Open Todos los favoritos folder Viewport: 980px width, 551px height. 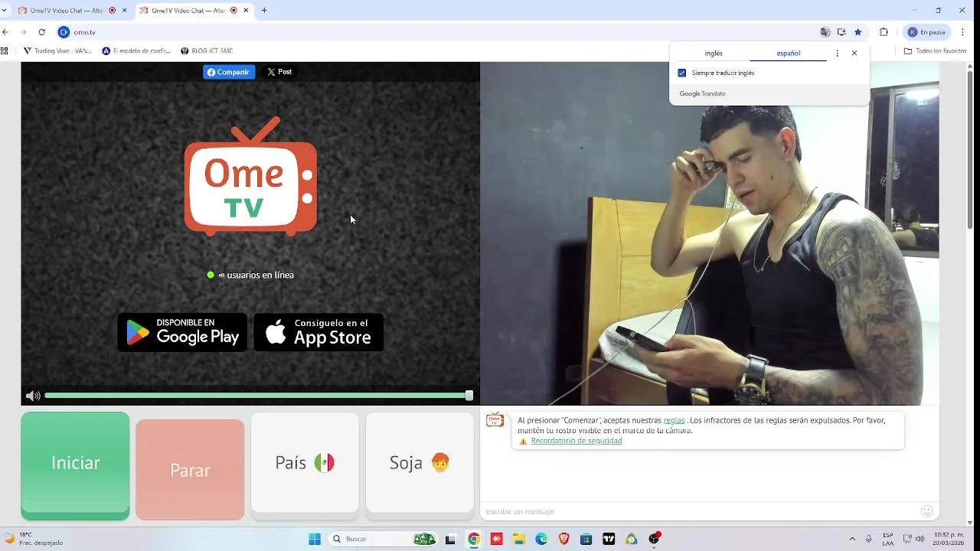[x=936, y=51]
